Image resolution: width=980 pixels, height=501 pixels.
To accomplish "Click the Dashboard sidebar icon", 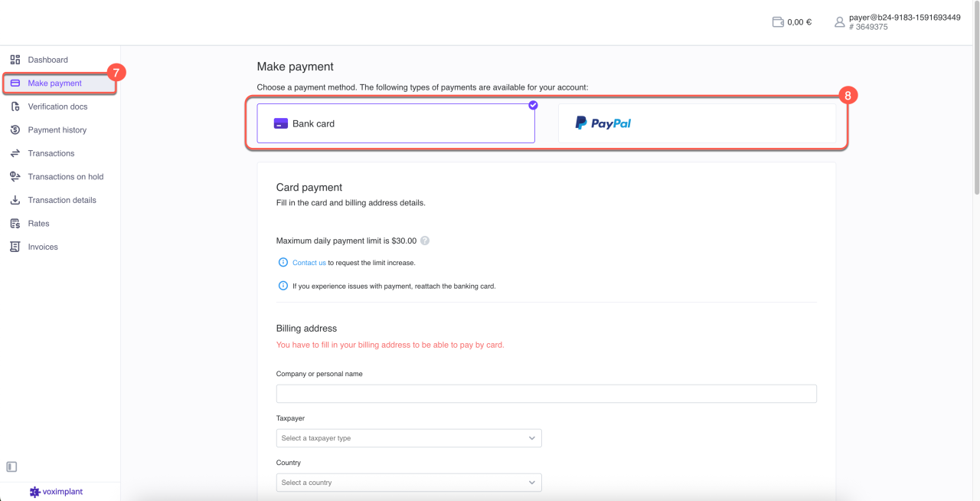I will [15, 60].
